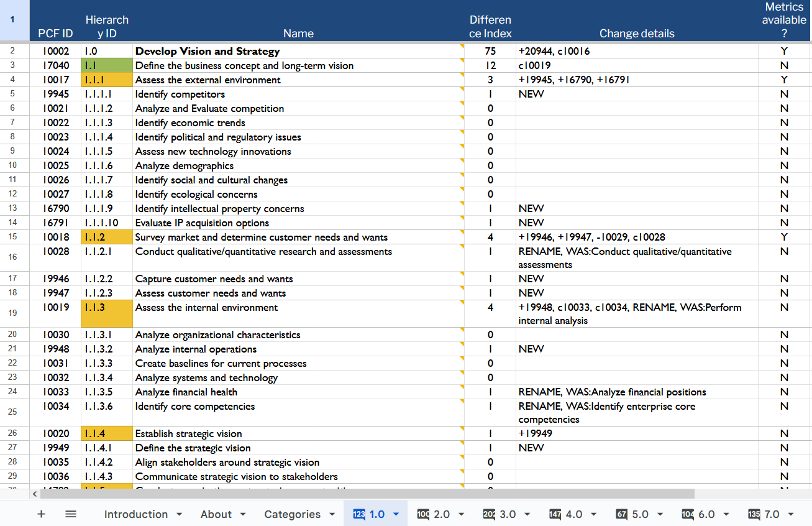Switch to the Categories sheet tab
Screen dimensions: 812x526
click(292, 514)
